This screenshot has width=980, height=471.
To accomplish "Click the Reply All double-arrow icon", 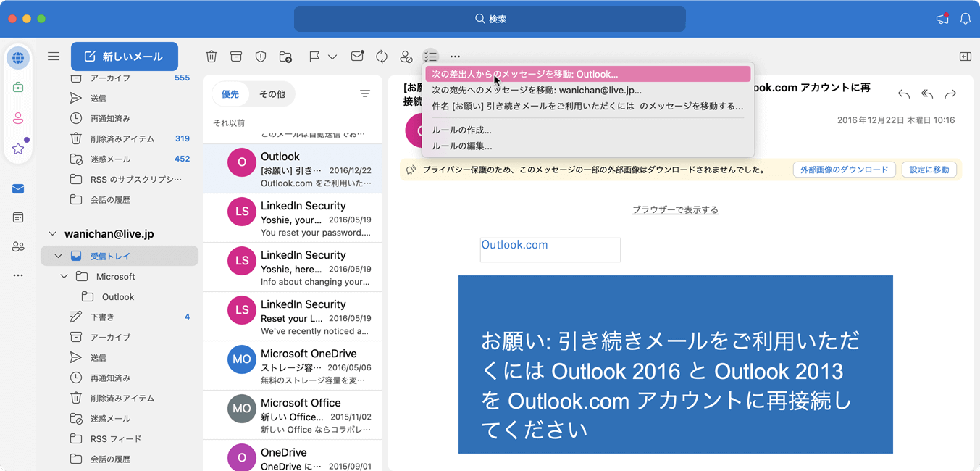I will (927, 93).
